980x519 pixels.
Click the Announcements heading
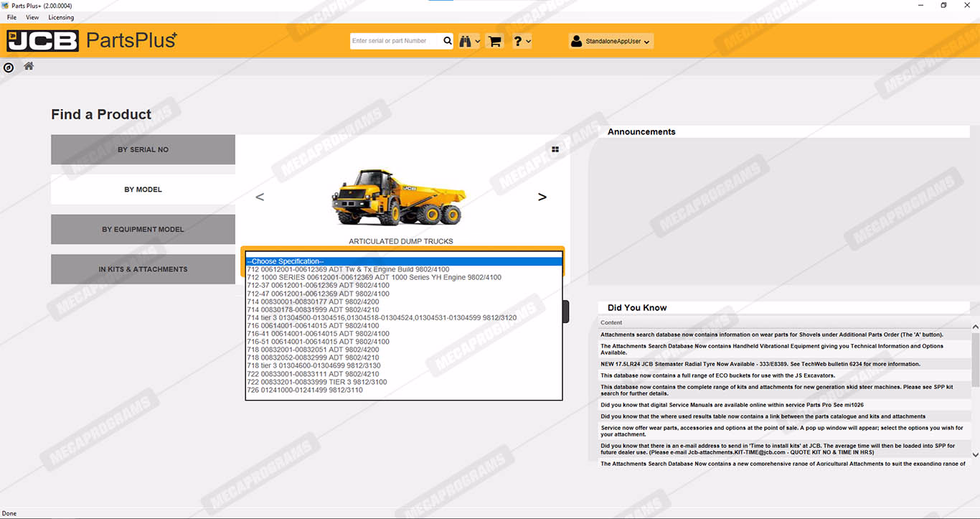tap(641, 132)
